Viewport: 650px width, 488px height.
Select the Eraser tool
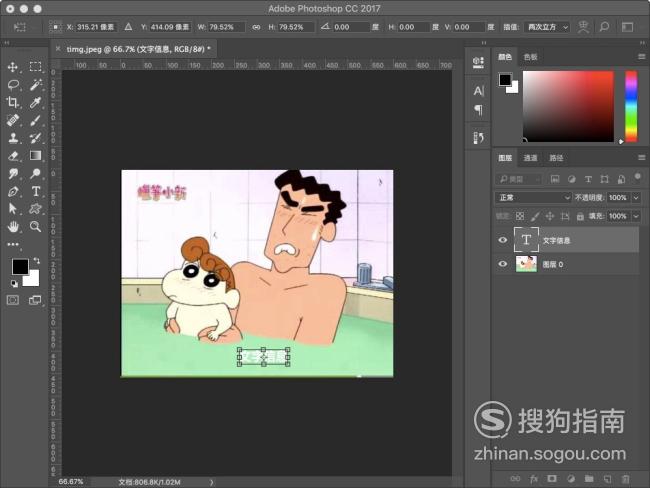point(13,156)
